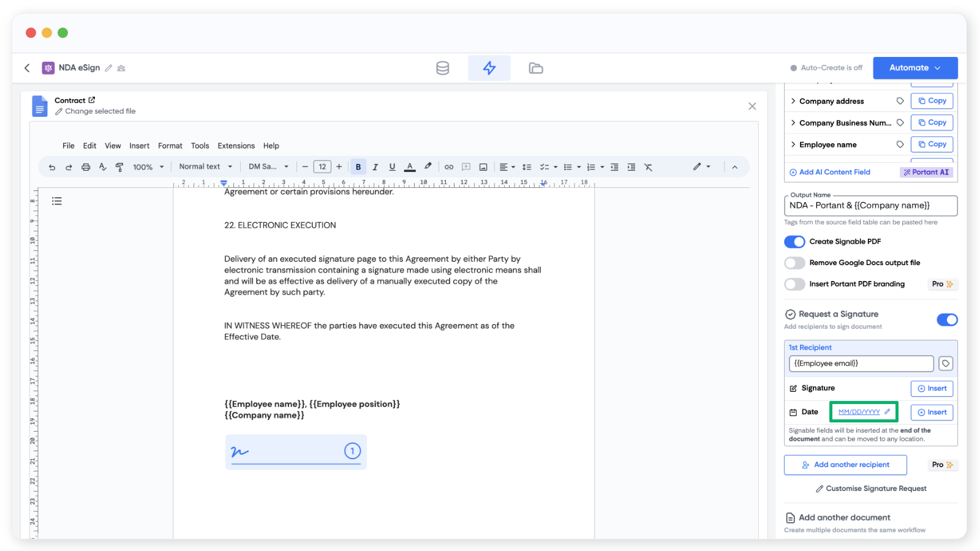Click the tag icon beside recipient email
Image resolution: width=980 pixels, height=551 pixels.
(x=946, y=364)
